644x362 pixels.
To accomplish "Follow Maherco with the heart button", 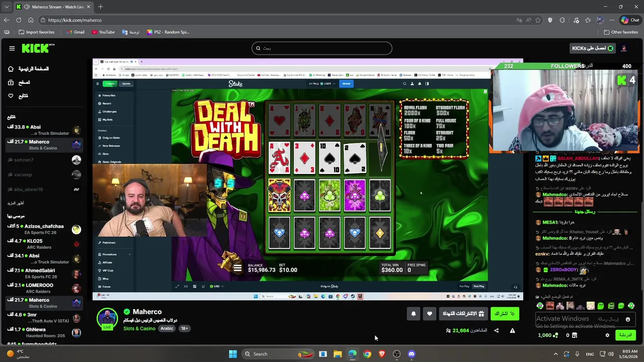I will click(x=429, y=314).
